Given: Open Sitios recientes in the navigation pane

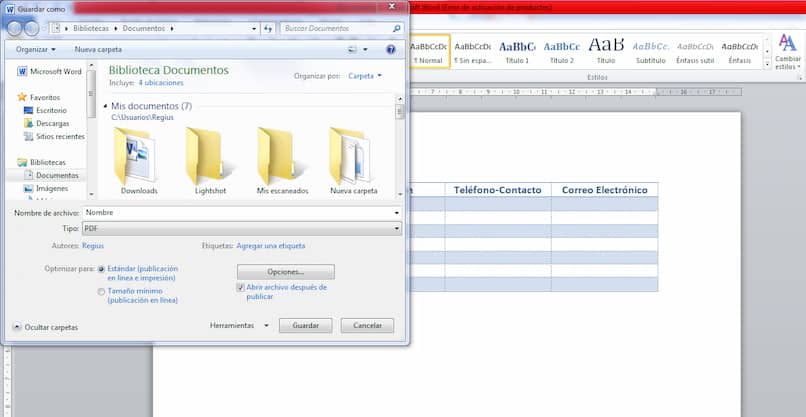Looking at the screenshot, I should tap(54, 136).
